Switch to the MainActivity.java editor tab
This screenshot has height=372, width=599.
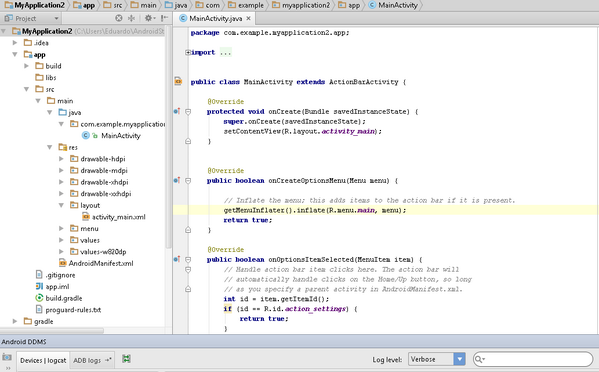click(x=215, y=18)
